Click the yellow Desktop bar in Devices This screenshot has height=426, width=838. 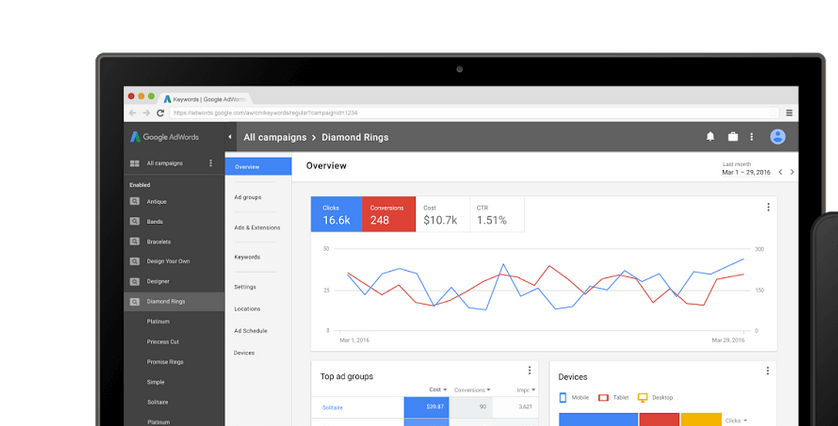701,419
